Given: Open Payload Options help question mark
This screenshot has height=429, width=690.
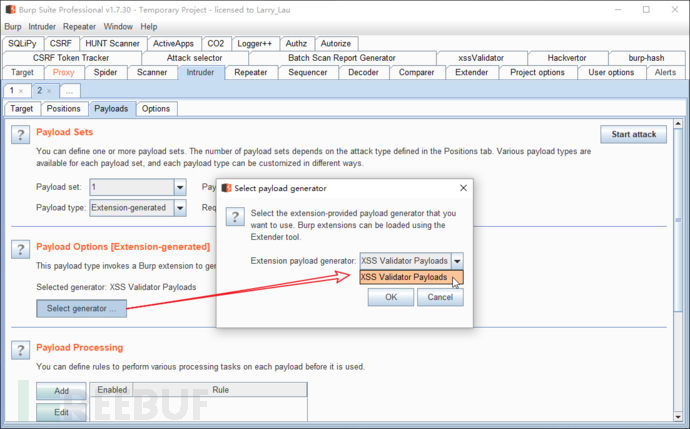Looking at the screenshot, I should (x=20, y=249).
